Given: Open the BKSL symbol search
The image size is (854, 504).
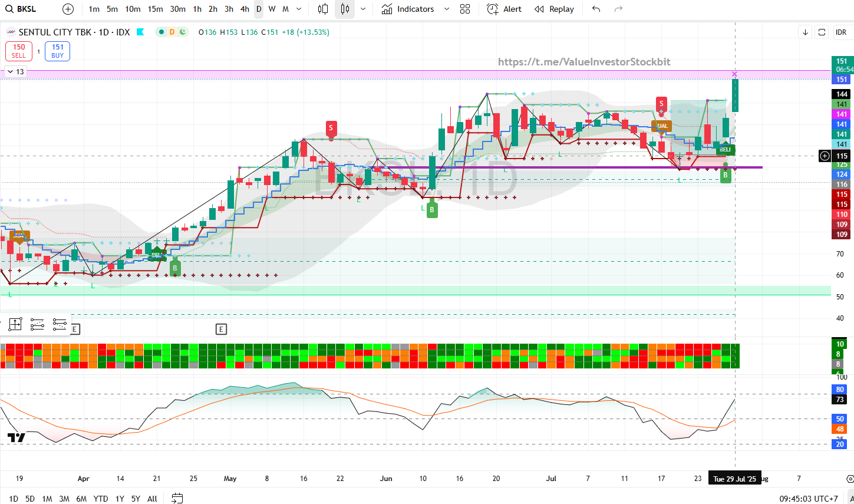Looking at the screenshot, I should 21,9.
